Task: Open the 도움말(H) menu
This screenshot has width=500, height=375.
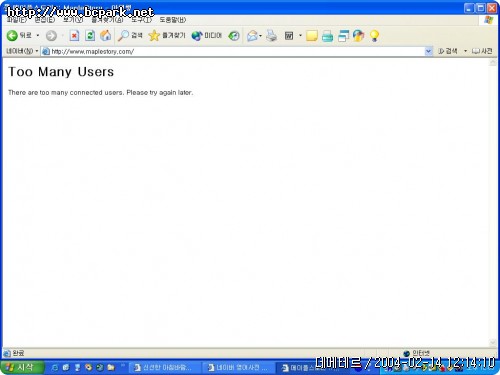Action: 173,20
